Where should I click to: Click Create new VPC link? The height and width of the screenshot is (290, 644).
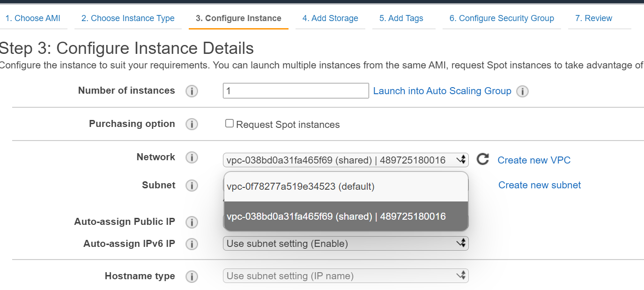(534, 160)
